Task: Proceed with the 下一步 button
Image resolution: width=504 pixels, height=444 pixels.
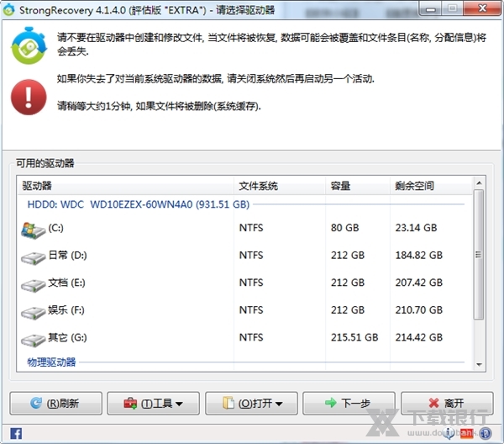Action: click(x=349, y=403)
